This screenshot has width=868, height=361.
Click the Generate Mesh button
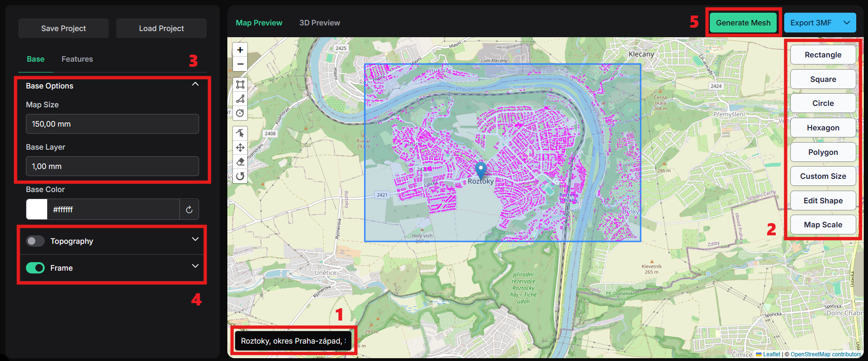743,23
